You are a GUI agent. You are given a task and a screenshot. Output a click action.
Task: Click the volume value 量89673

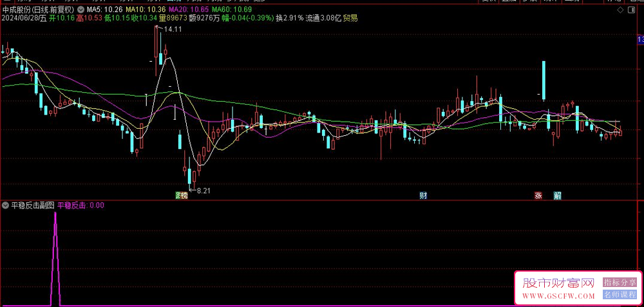tap(173, 17)
